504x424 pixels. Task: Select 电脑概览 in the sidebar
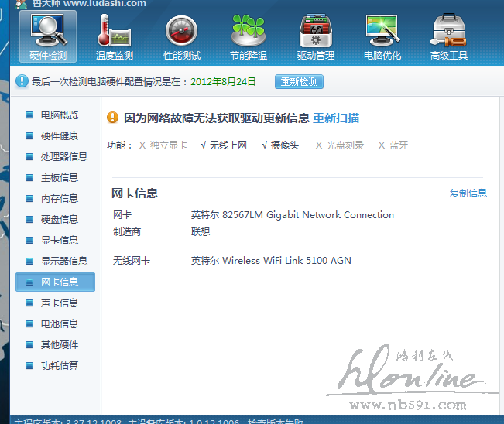coord(59,115)
